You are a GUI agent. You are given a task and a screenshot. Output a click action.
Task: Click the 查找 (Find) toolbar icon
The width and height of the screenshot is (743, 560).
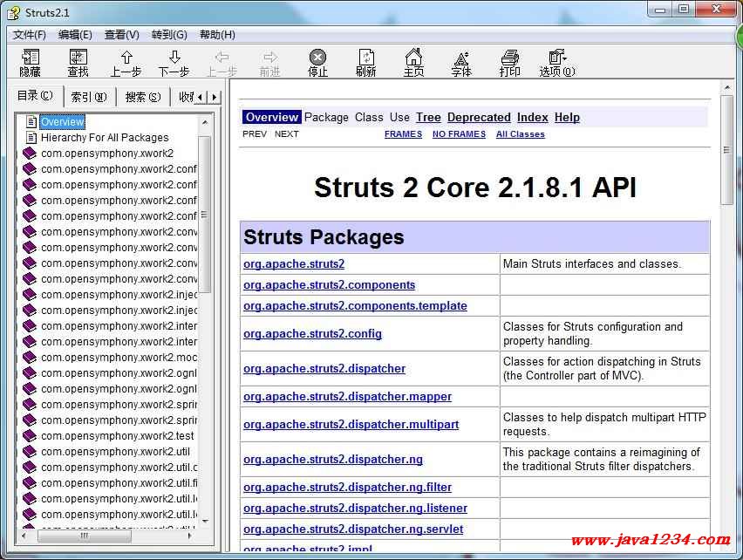78,58
